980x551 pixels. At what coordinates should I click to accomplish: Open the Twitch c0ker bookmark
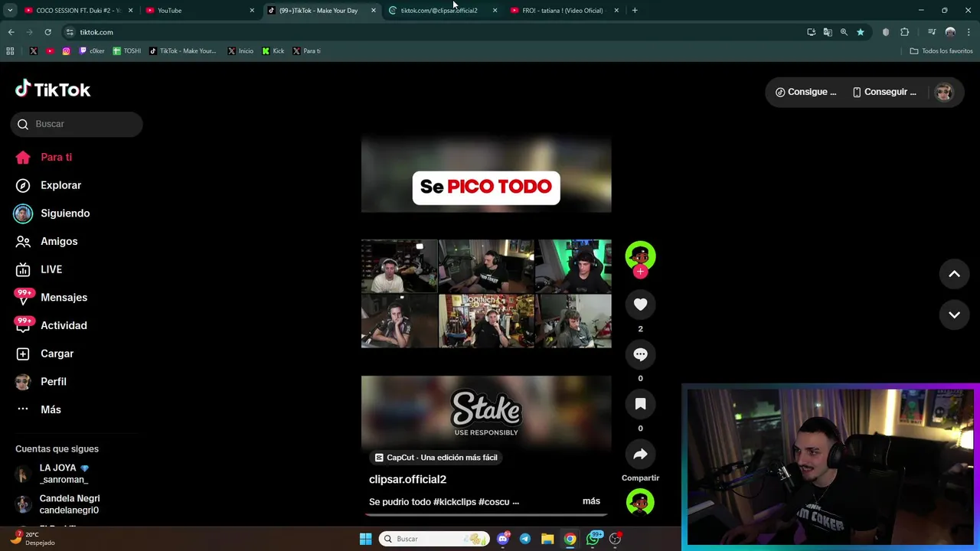click(92, 51)
